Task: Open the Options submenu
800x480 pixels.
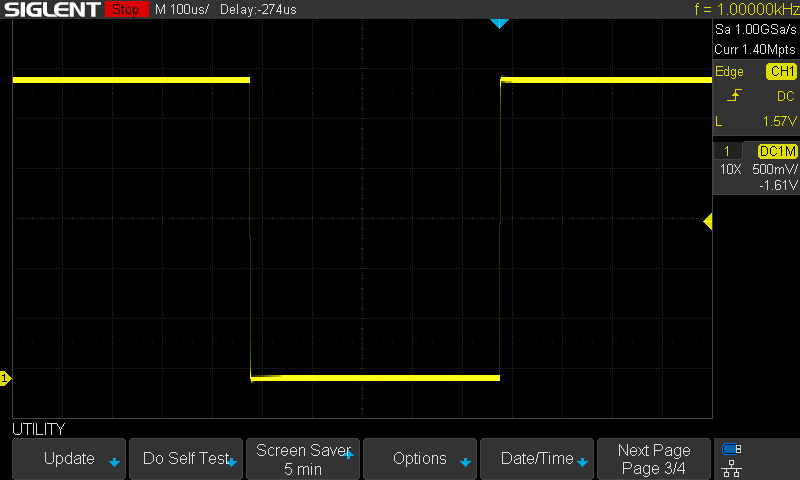Action: (x=420, y=459)
